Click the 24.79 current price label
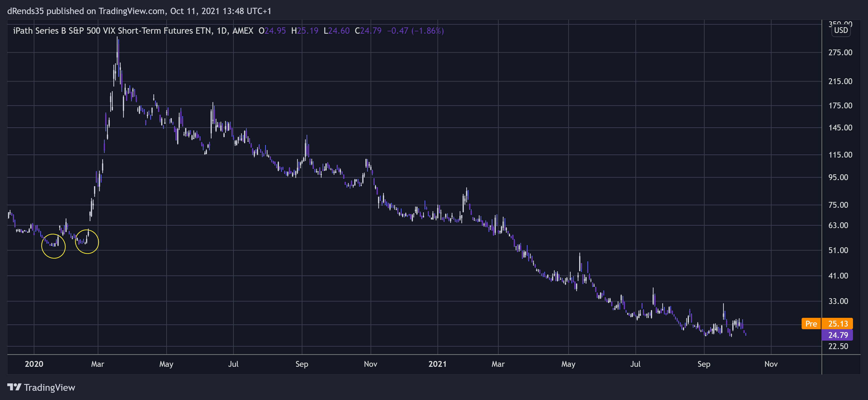 click(x=838, y=335)
